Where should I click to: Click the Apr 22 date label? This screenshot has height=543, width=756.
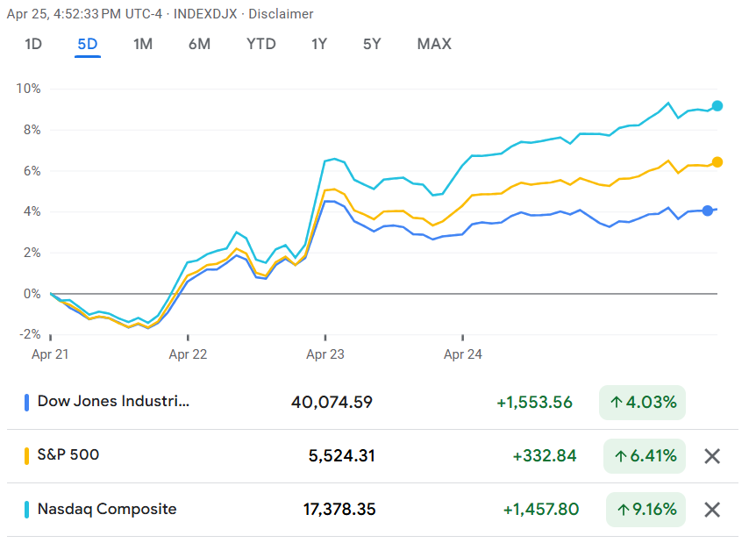coord(188,354)
